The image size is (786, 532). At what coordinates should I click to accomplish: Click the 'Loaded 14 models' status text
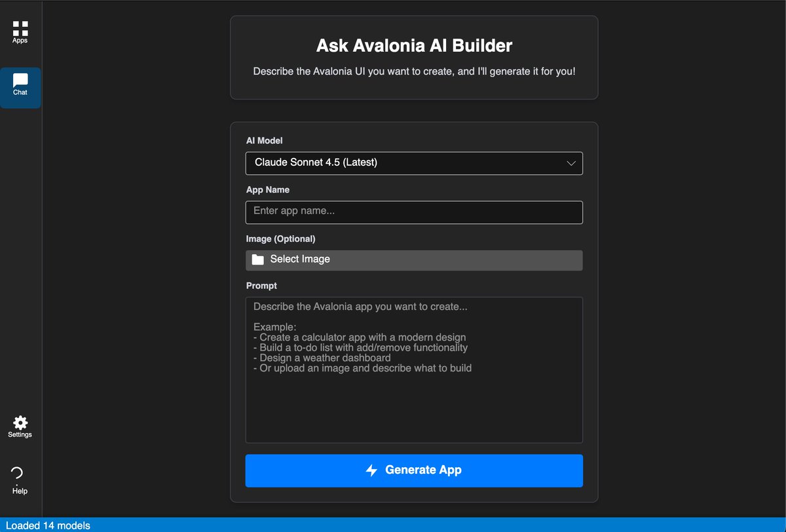coord(48,525)
